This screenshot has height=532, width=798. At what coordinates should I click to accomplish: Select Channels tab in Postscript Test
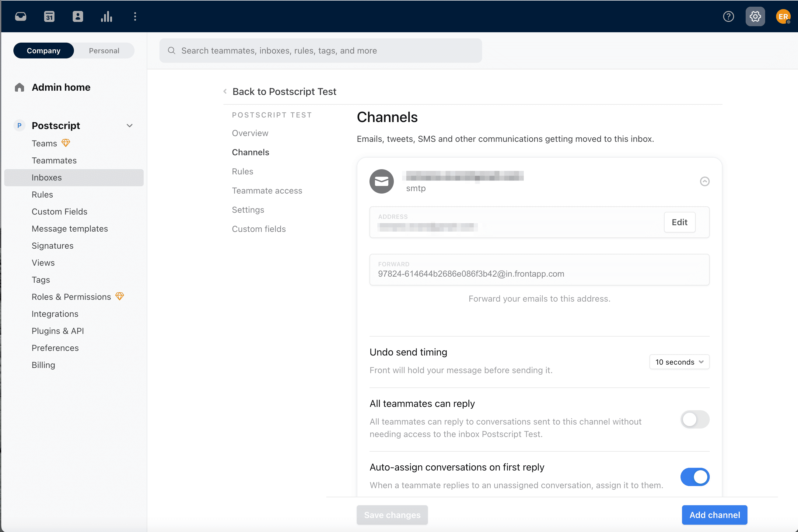pos(250,152)
